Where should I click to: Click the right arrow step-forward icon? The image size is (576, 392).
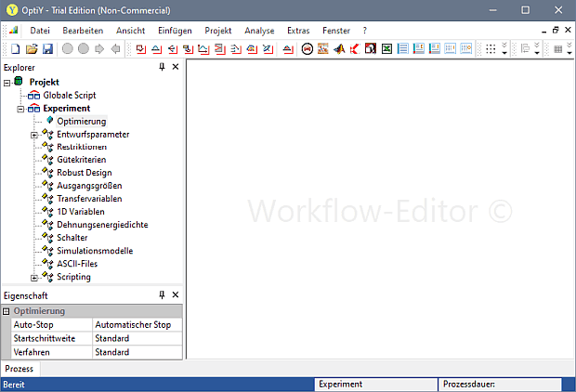click(x=99, y=48)
